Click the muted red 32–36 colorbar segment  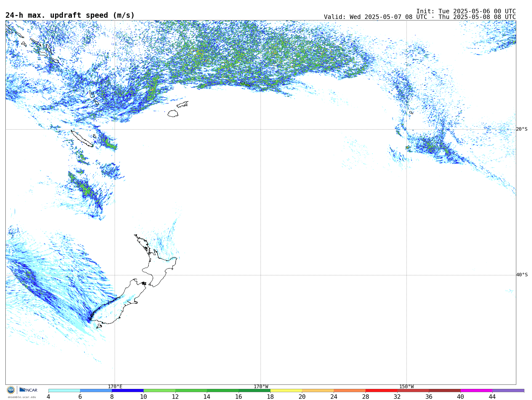(413, 391)
